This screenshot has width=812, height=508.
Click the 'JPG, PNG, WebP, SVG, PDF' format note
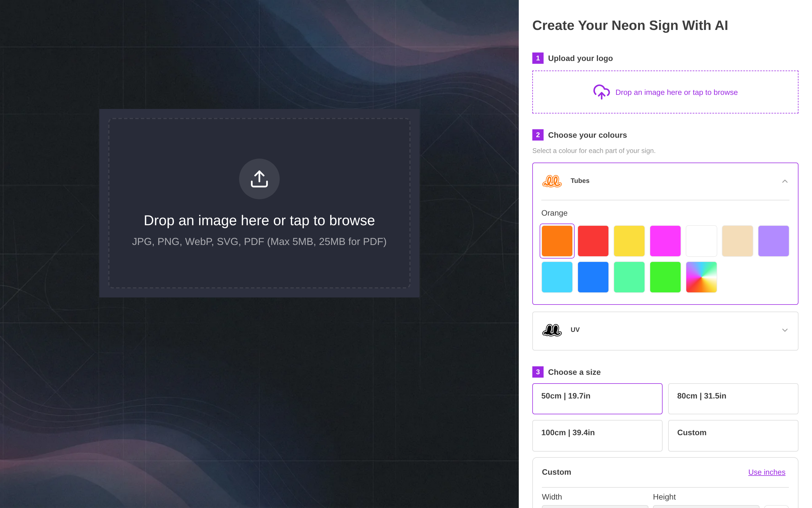pyautogui.click(x=259, y=242)
